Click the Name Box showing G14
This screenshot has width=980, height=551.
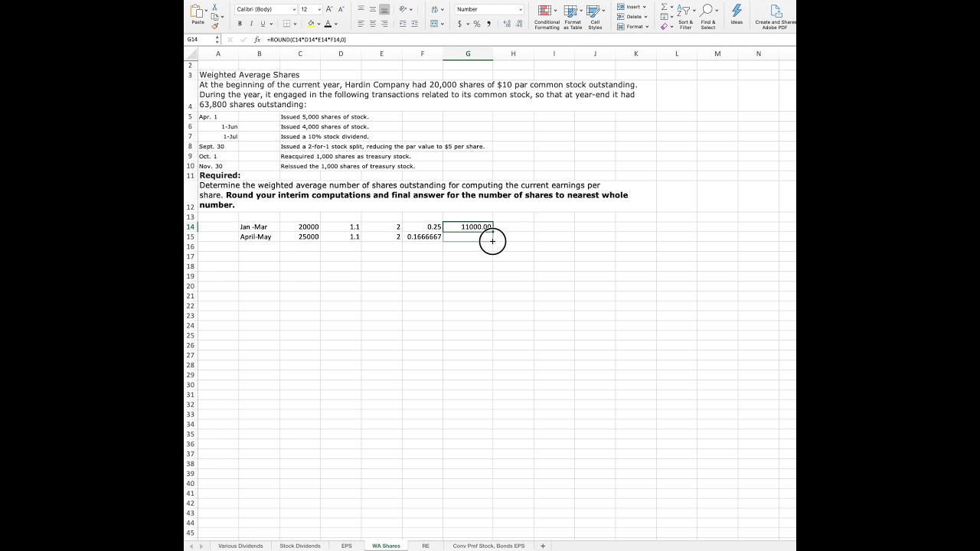coord(201,39)
